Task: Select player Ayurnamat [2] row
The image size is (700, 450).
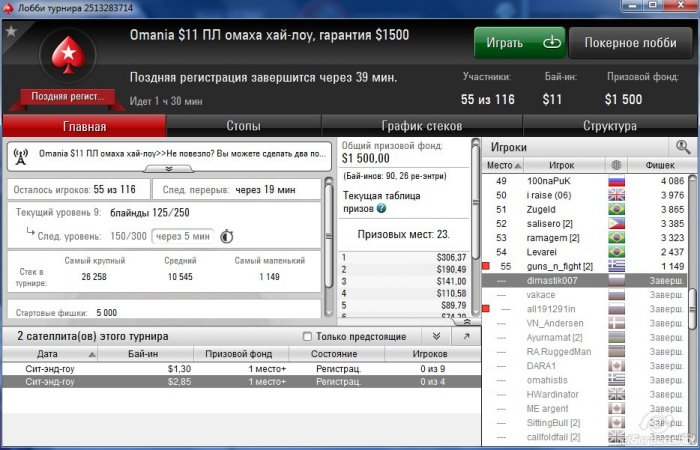Action: tap(585, 338)
